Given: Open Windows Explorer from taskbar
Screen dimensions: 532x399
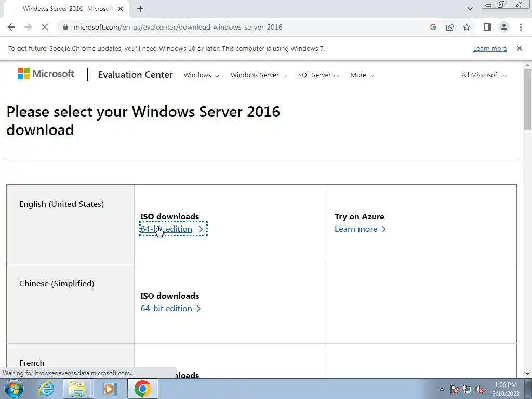Looking at the screenshot, I should (77, 389).
